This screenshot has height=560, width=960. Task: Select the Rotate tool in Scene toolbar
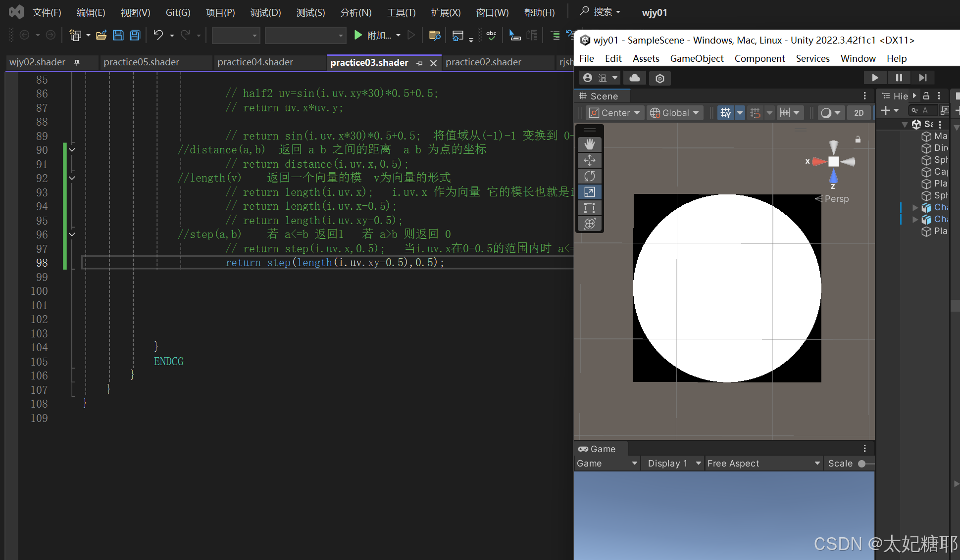pyautogui.click(x=589, y=176)
